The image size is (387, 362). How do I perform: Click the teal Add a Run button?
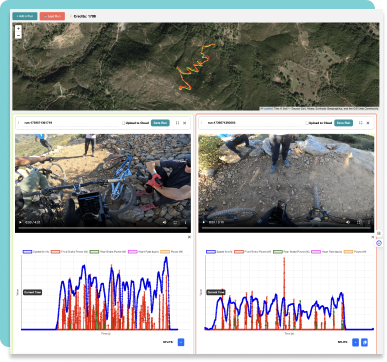25,16
